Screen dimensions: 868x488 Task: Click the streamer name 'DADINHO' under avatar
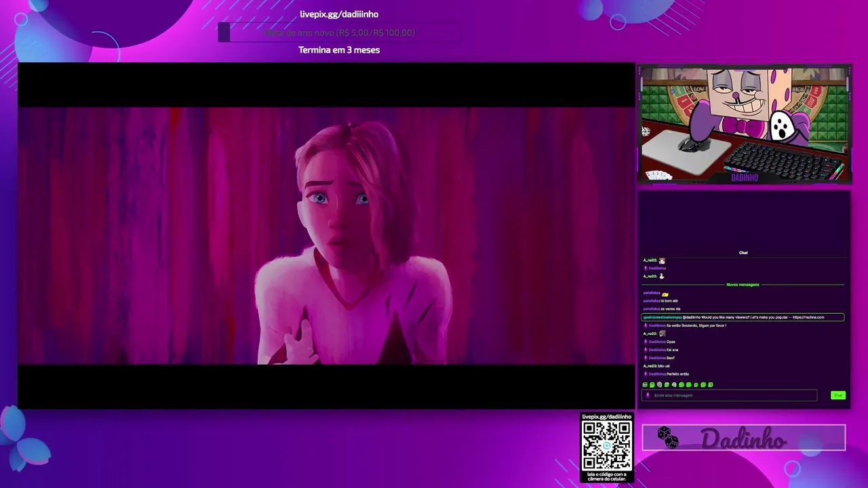(745, 178)
